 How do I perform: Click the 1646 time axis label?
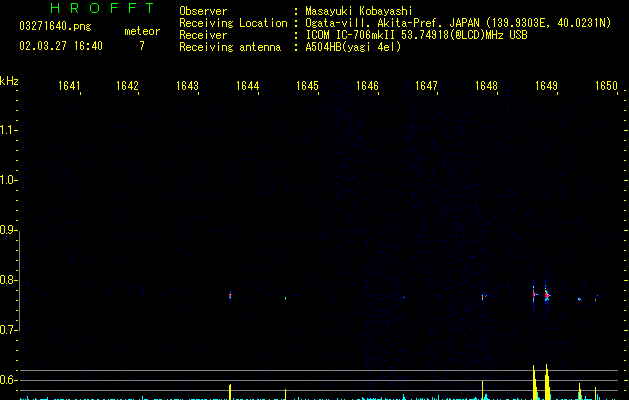(367, 86)
